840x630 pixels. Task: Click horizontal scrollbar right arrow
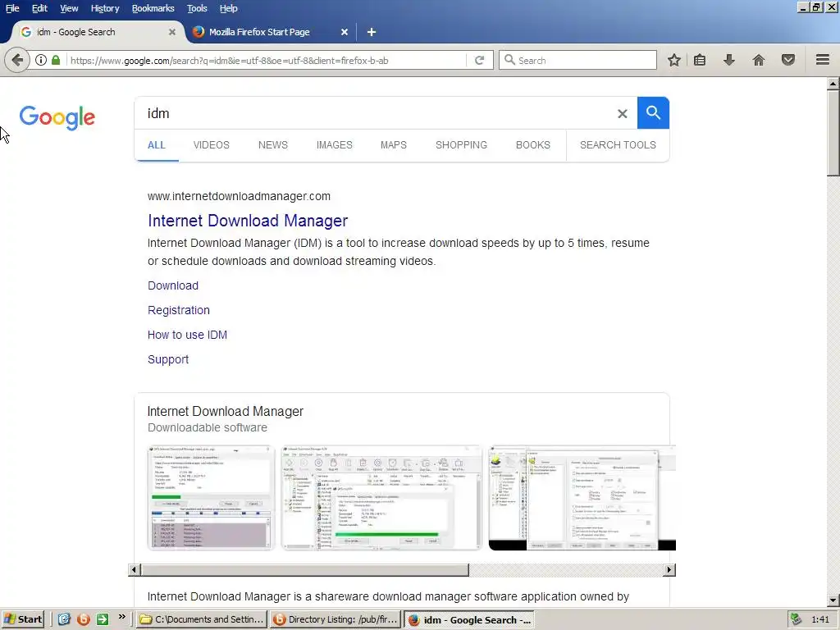(669, 569)
